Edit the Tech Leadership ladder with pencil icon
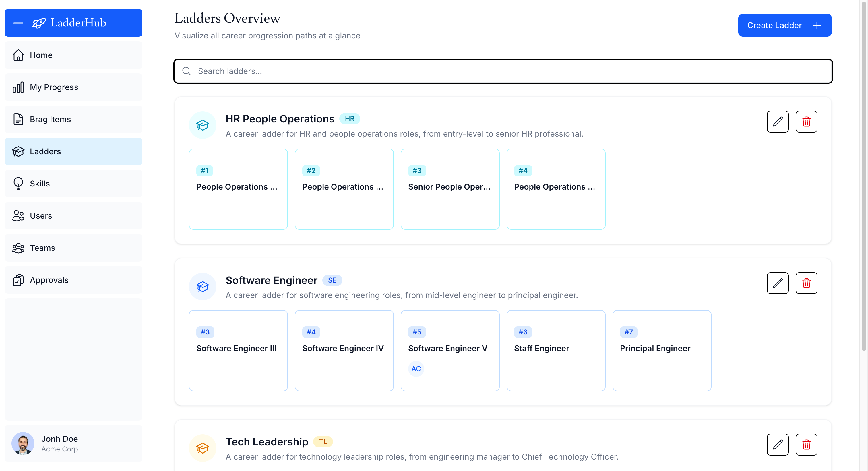 [778, 445]
